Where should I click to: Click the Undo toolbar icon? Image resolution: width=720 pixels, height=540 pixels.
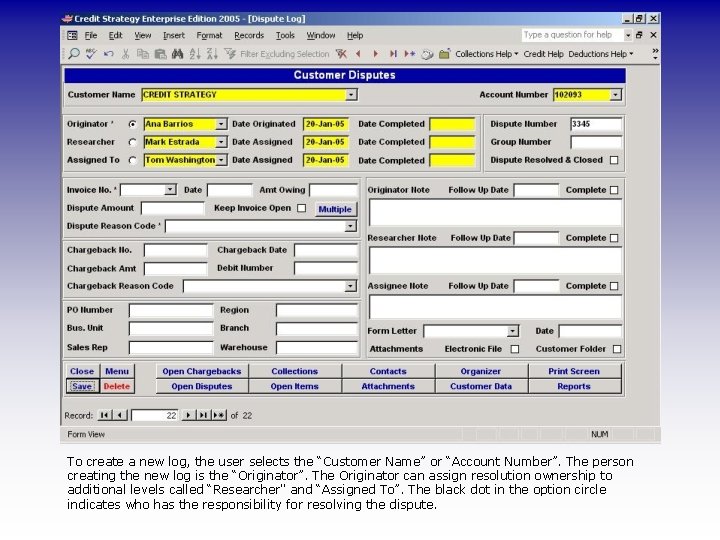tap(108, 54)
